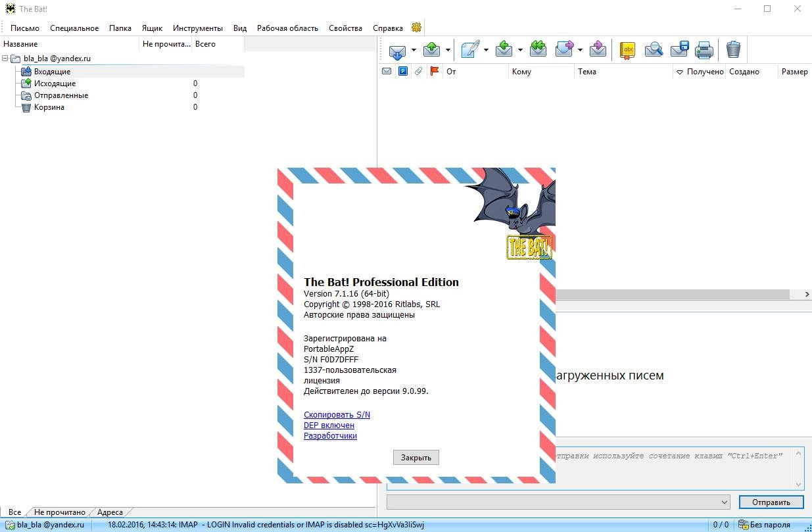
Task: Switch to the Не прочитано tab
Action: tap(60, 512)
